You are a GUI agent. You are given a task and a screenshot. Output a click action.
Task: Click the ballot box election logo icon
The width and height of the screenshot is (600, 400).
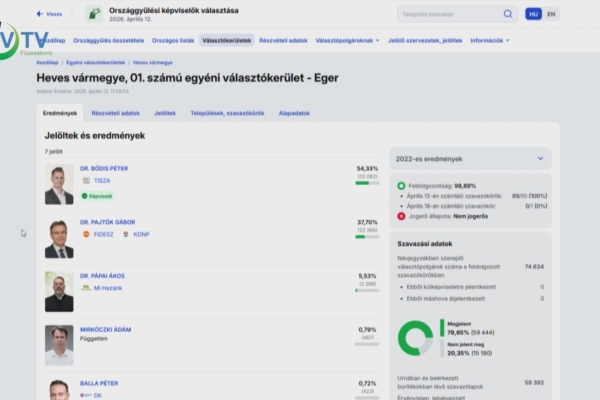[x=94, y=14]
